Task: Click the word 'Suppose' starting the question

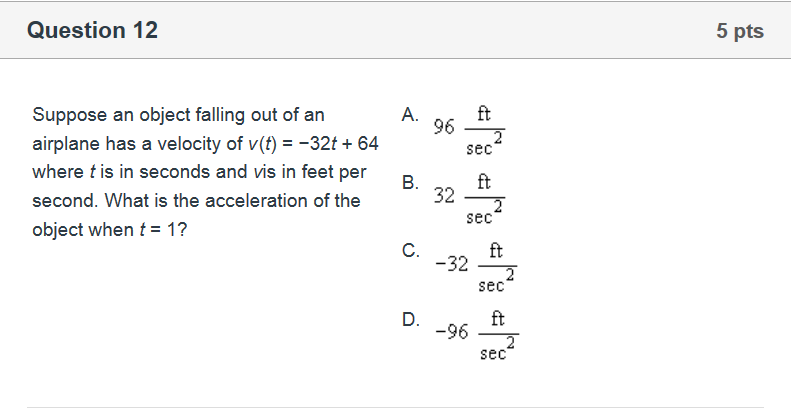Action: [66, 114]
